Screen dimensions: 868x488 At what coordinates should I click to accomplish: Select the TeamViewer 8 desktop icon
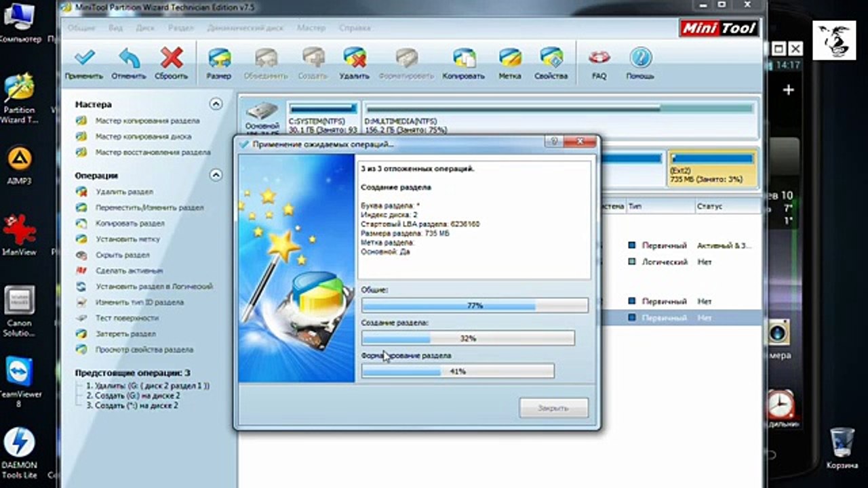point(19,382)
